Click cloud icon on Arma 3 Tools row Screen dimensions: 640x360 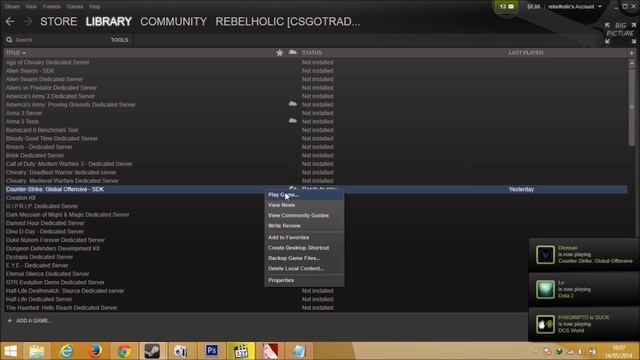pos(293,121)
